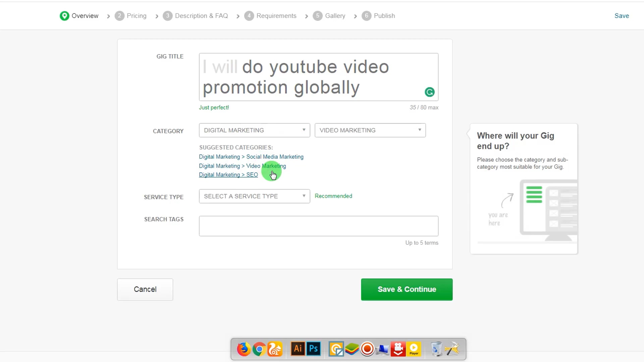Choose suggested Social Media Marketing category
Viewport: 644px width, 362px height.
pyautogui.click(x=251, y=157)
